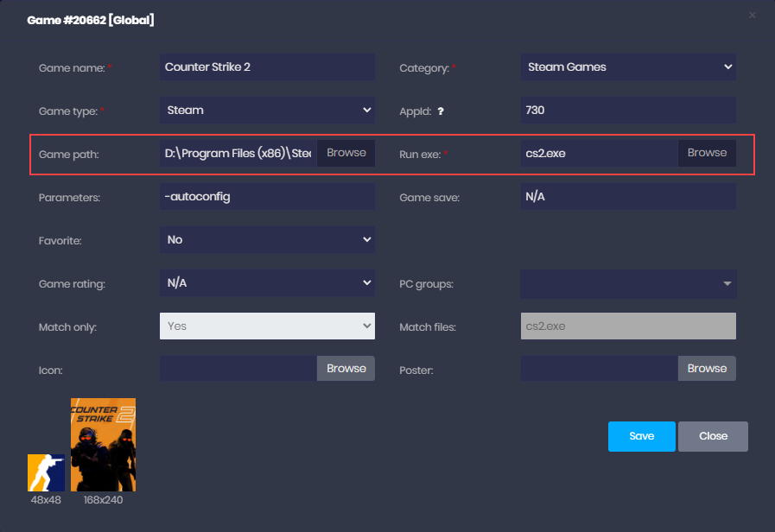Image resolution: width=775 pixels, height=532 pixels.
Task: Click the AppId field showing 730
Action: tap(627, 111)
